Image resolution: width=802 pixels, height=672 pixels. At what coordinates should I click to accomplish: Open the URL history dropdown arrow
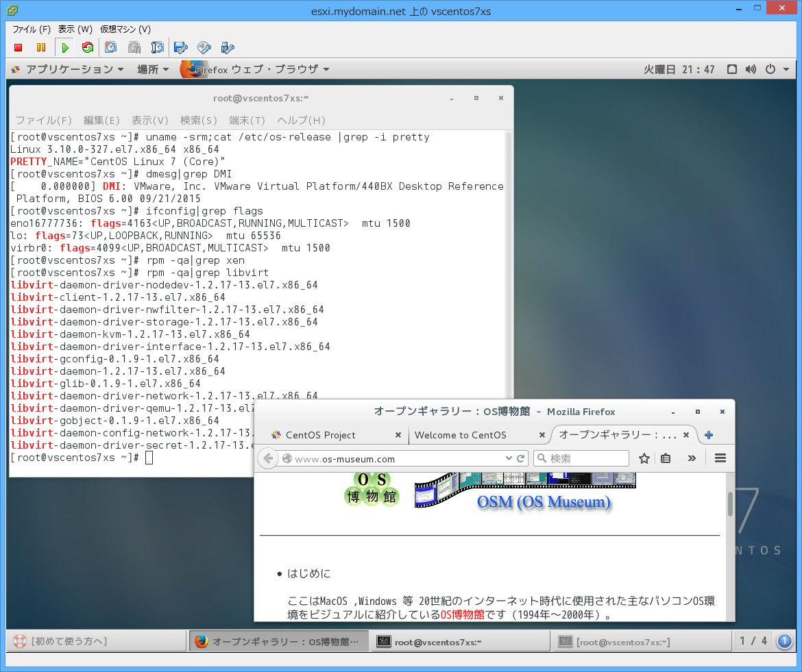[509, 458]
